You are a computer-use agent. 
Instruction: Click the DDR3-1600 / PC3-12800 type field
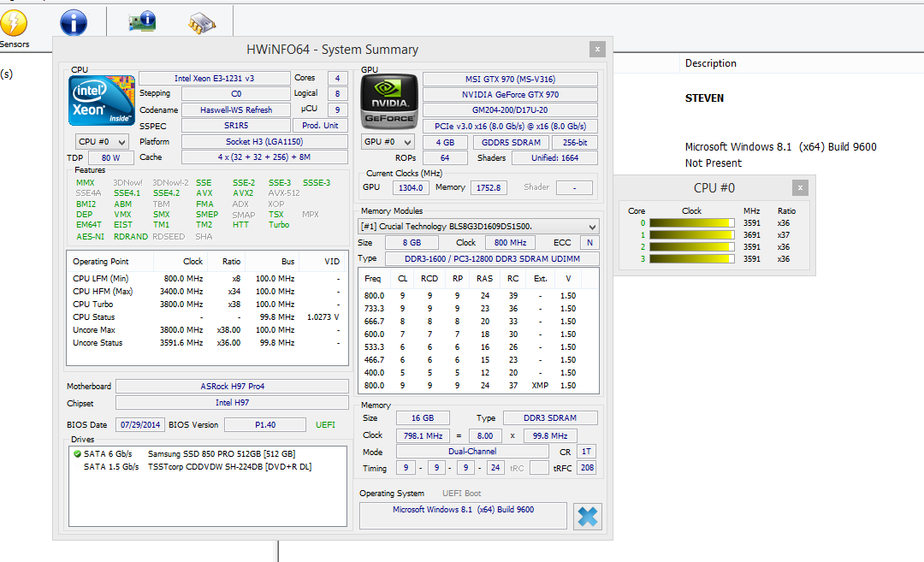pos(492,258)
